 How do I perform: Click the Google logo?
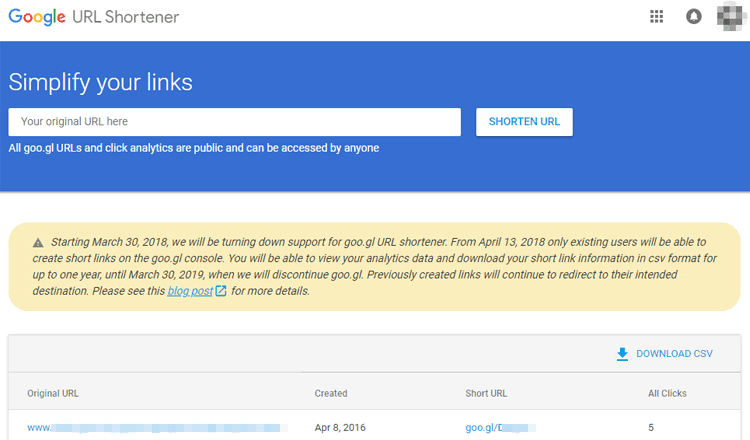[37, 17]
